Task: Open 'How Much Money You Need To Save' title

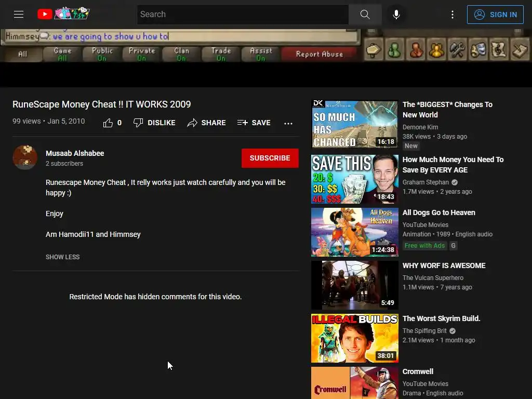Action: (x=453, y=165)
